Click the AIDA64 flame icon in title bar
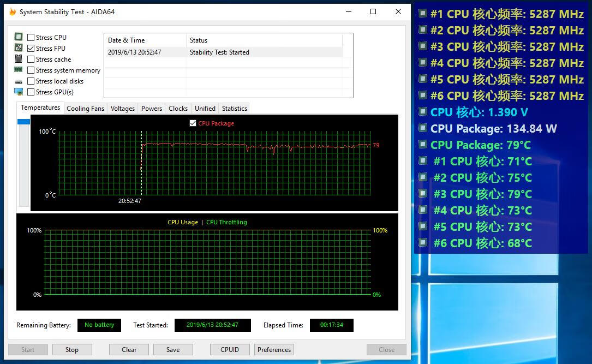 (x=13, y=11)
